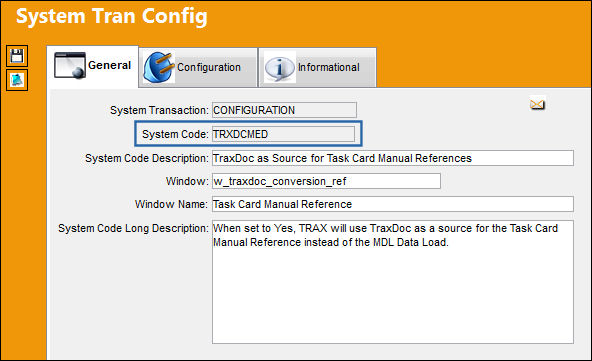The width and height of the screenshot is (592, 361).
Task: Click the System Code label
Action: (x=175, y=134)
